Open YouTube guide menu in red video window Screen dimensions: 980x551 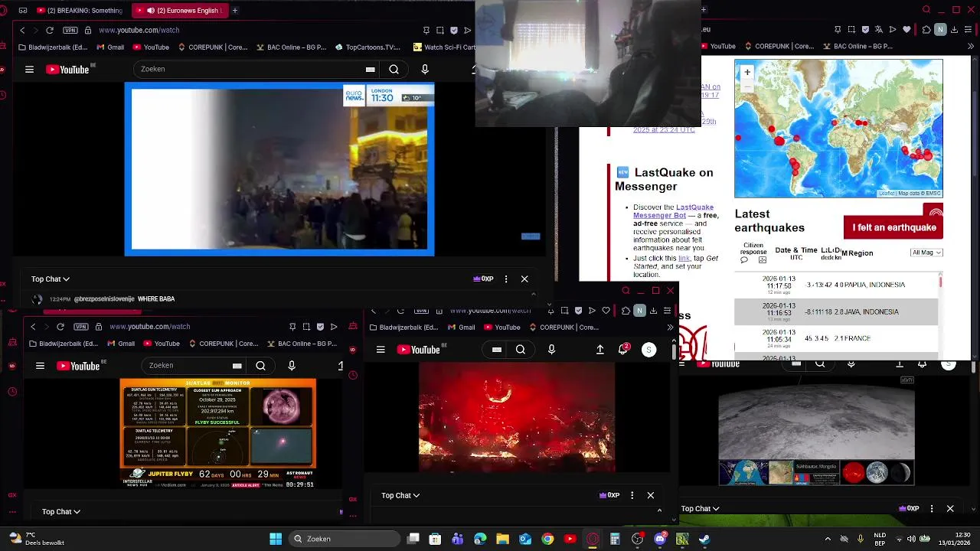[x=381, y=350]
